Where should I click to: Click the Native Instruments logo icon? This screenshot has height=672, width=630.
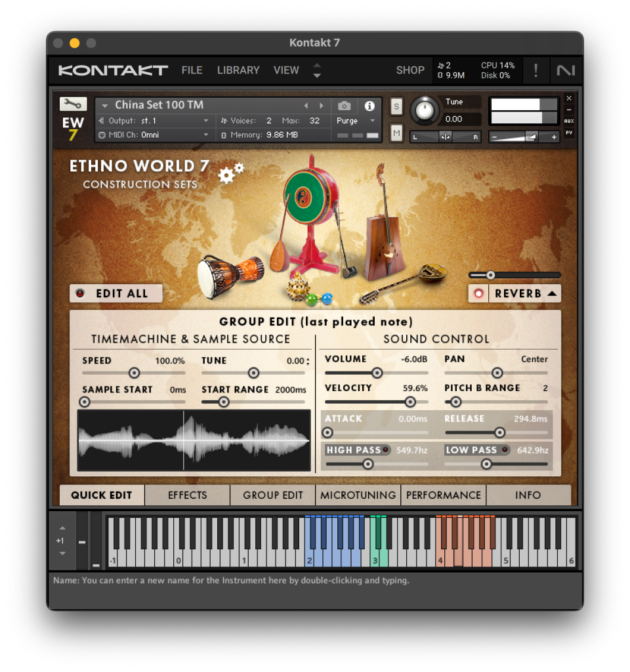tap(564, 70)
